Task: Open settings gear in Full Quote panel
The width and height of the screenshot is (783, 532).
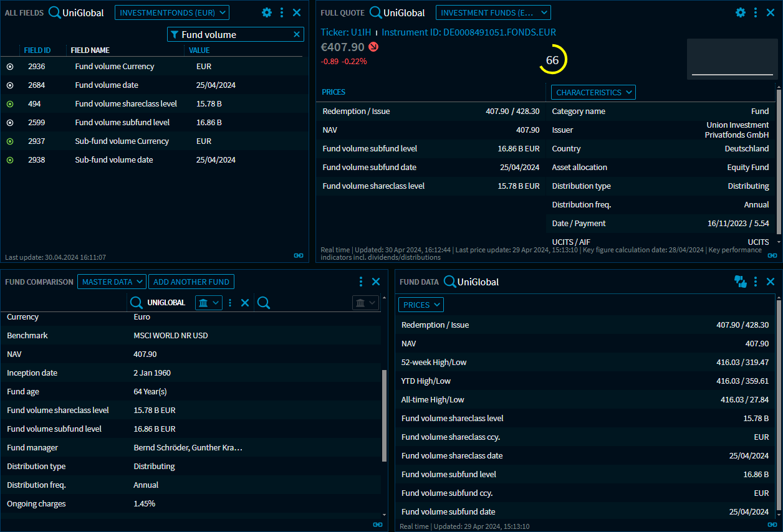Action: pyautogui.click(x=741, y=12)
